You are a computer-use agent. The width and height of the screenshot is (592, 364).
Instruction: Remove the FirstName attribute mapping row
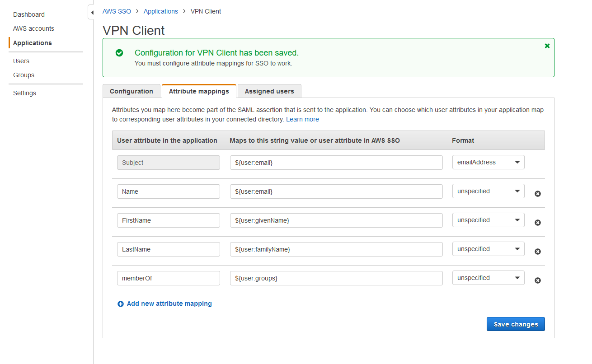pyautogui.click(x=537, y=222)
